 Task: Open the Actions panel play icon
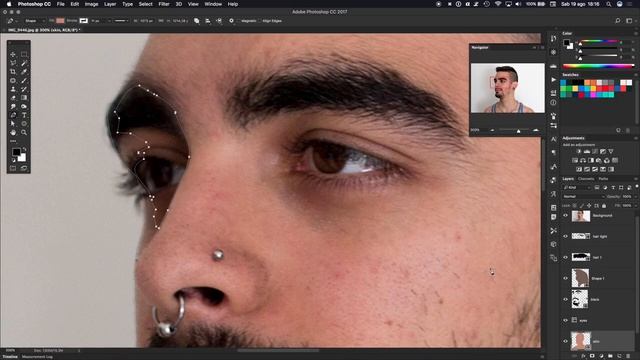(553, 80)
